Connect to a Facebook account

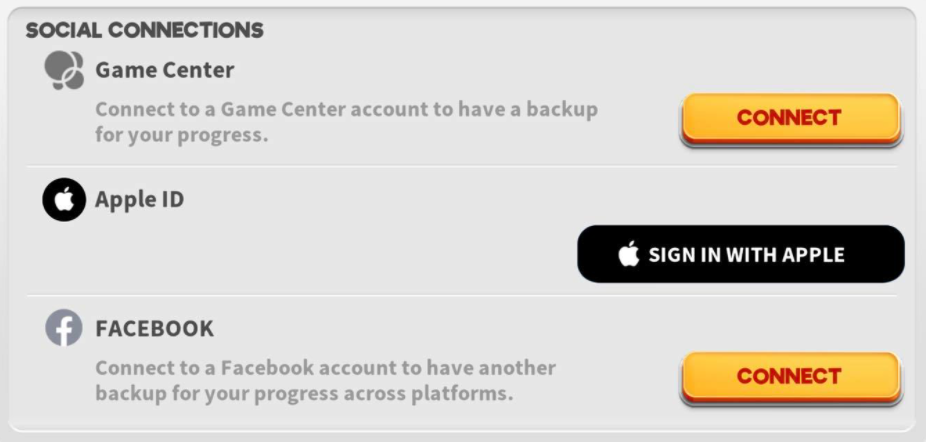[791, 378]
